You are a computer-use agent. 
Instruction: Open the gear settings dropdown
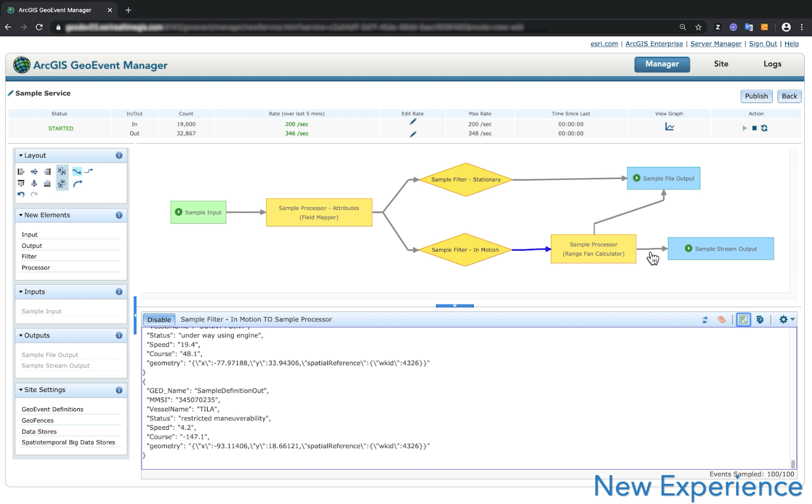click(x=784, y=319)
